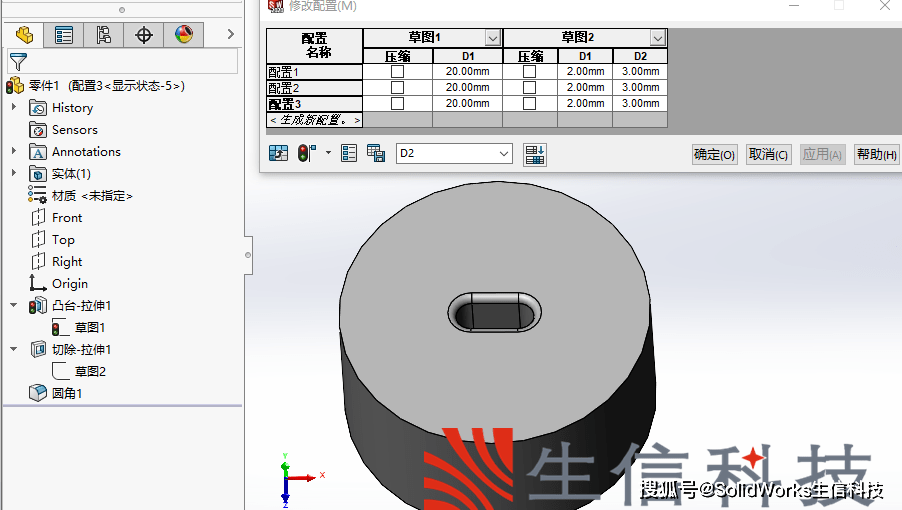Click the filter funnel icon in tree
This screenshot has width=902, height=510.
click(18, 62)
